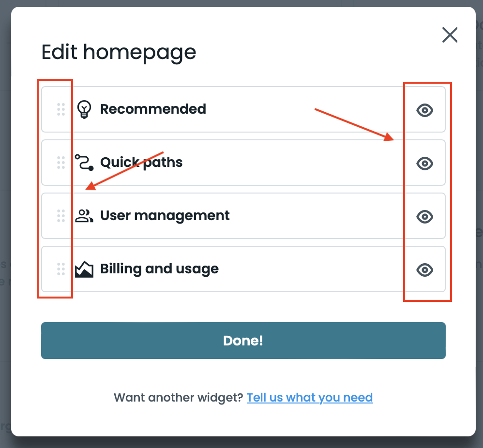The image size is (483, 448).
Task: Hide the Recommended widget with its eye toggle
Action: 424,110
